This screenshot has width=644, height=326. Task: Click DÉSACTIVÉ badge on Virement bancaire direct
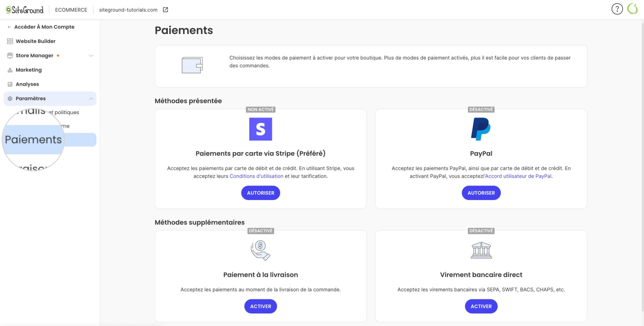point(481,231)
